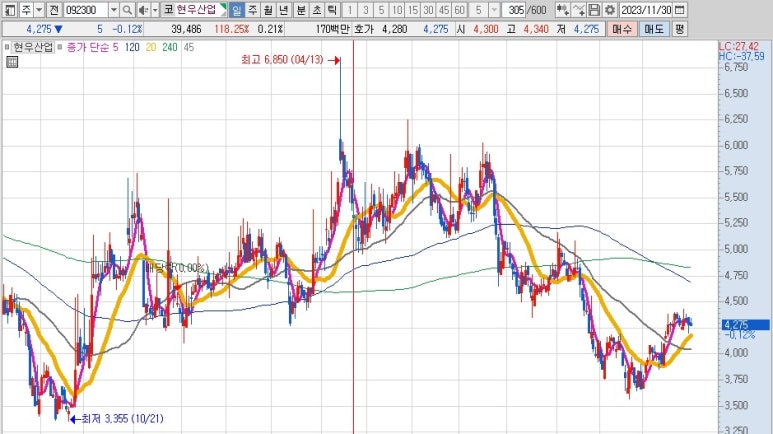773x434 pixels.
Task: Click the 평 button
Action: [679, 29]
